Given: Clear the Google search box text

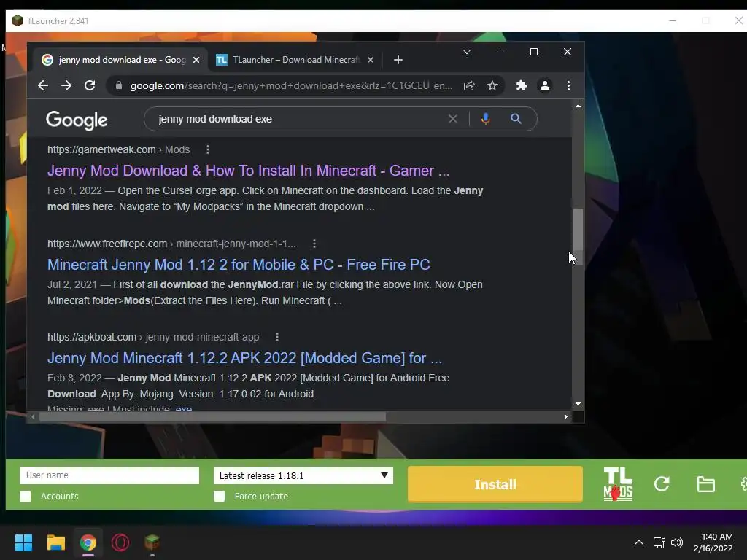Looking at the screenshot, I should click(452, 119).
